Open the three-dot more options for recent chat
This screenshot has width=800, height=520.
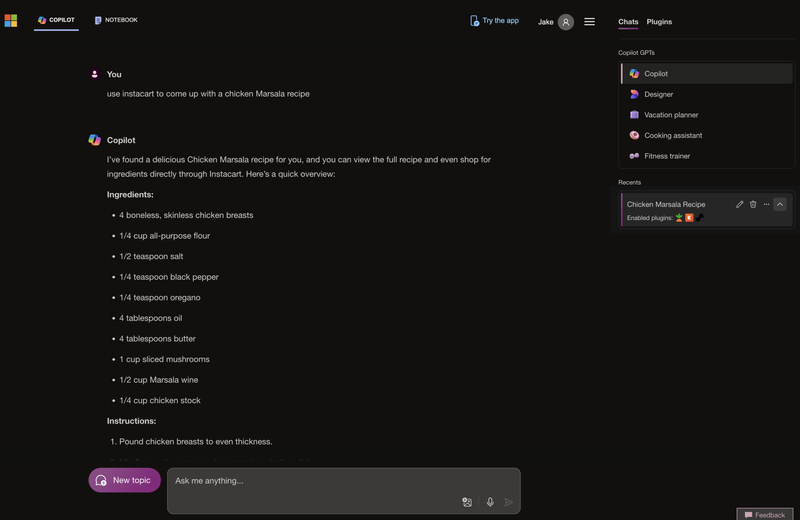(767, 204)
